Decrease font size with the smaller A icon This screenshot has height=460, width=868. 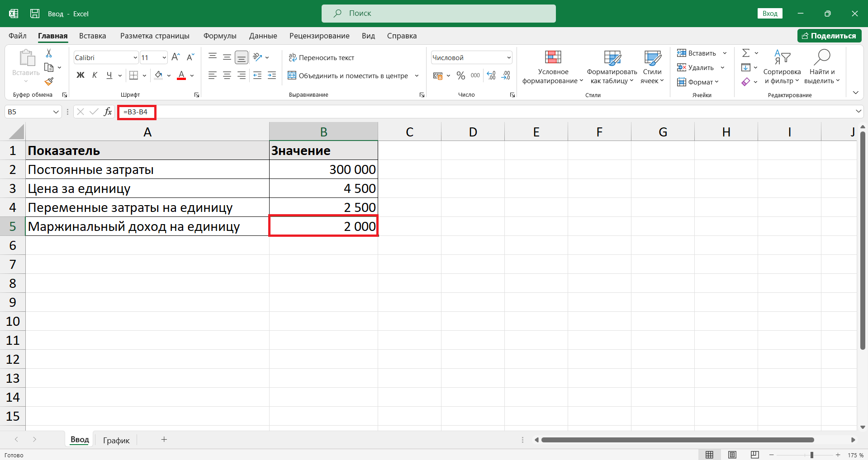pyautogui.click(x=190, y=57)
